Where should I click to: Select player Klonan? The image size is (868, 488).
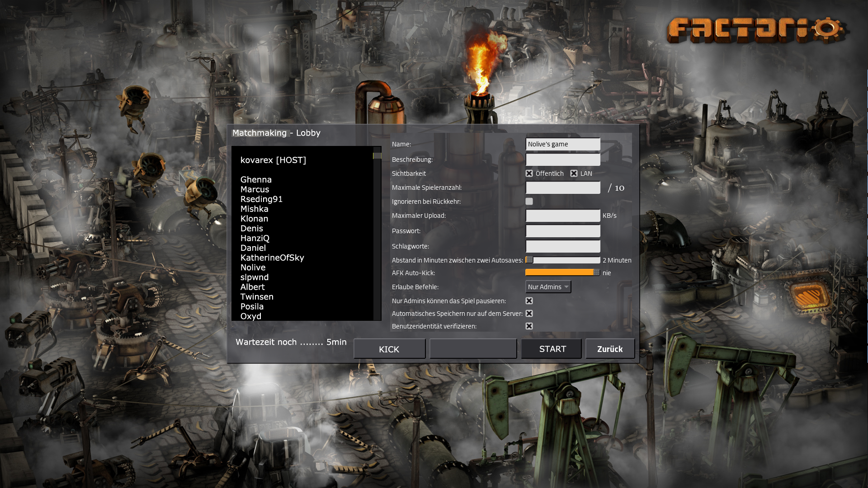pyautogui.click(x=254, y=219)
